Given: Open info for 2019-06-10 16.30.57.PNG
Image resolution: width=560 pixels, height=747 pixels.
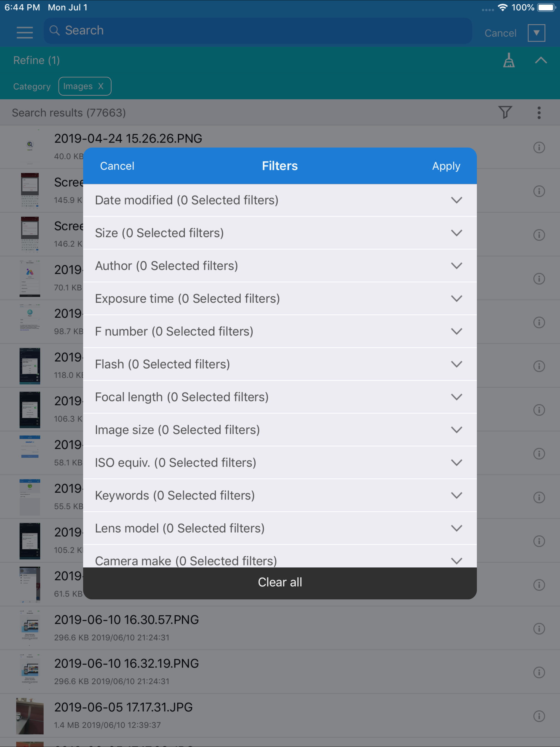Looking at the screenshot, I should (539, 628).
